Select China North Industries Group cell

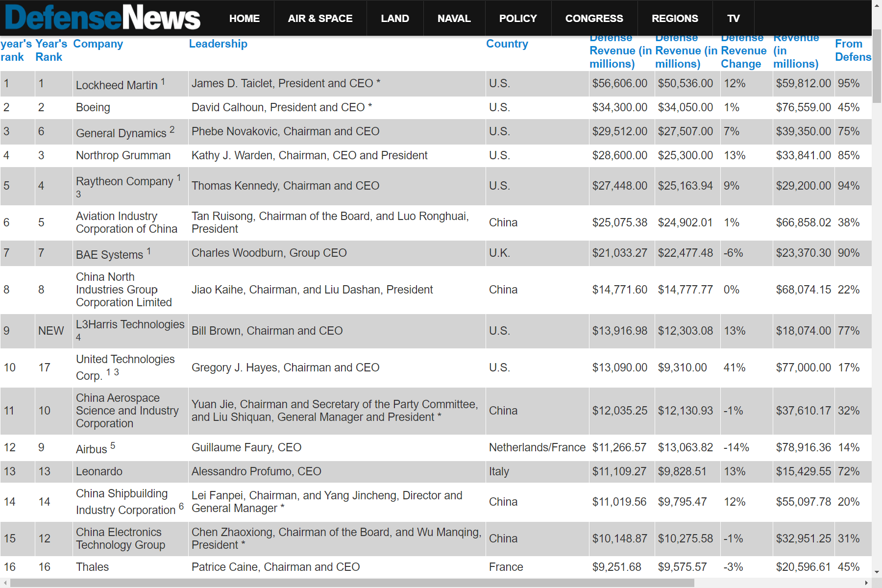(x=130, y=290)
